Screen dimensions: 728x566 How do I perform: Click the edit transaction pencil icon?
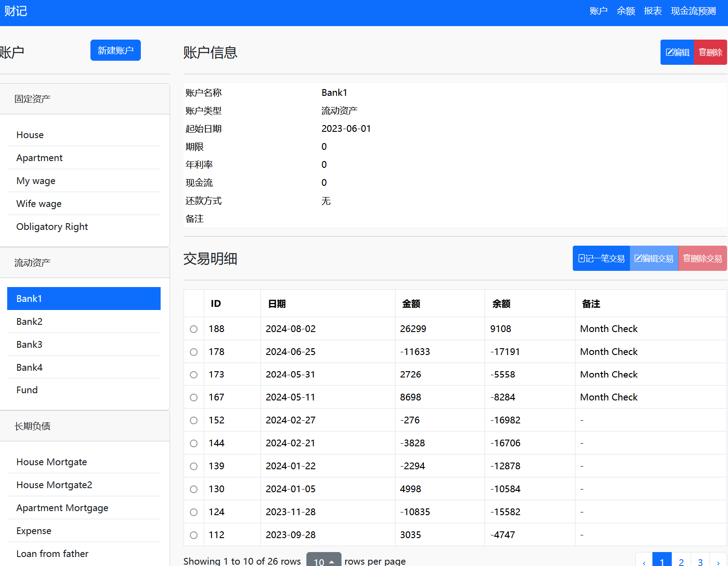638,259
